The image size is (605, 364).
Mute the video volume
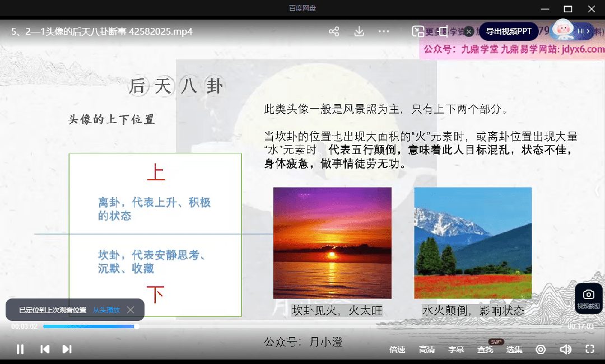click(565, 349)
